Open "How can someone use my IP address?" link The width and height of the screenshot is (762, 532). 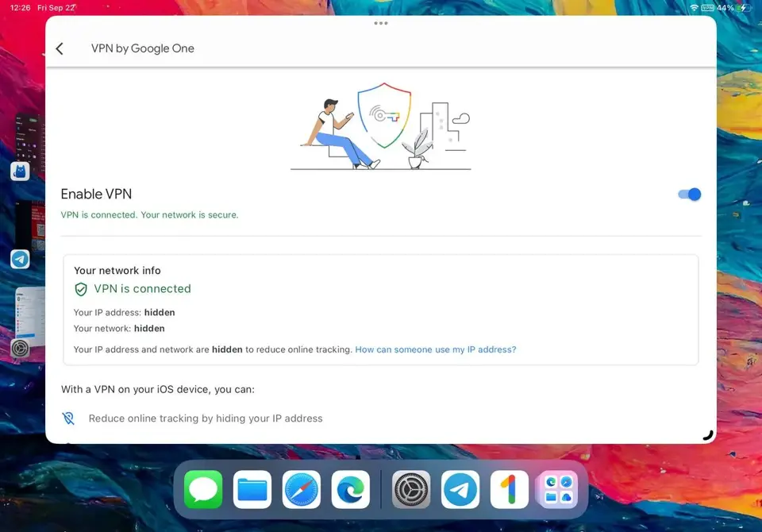[x=436, y=349]
